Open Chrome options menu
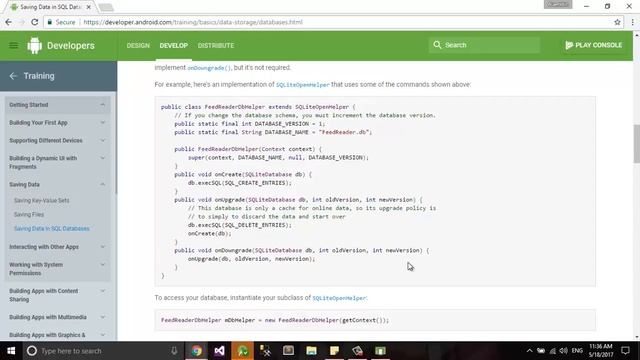 [632, 22]
